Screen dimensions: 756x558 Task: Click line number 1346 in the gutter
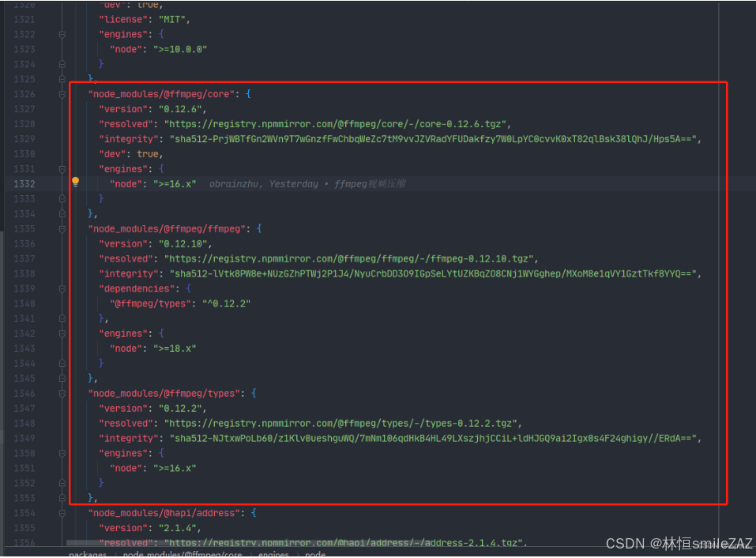(24, 394)
